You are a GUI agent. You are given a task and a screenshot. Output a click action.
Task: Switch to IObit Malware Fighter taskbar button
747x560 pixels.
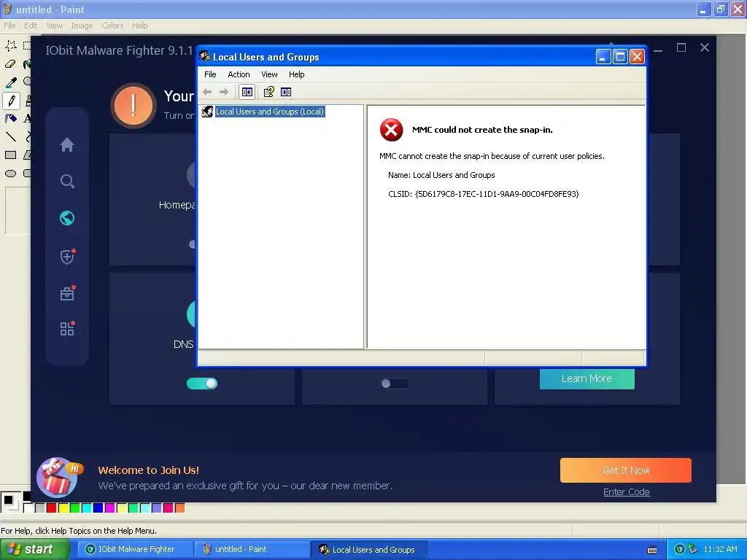(x=134, y=549)
